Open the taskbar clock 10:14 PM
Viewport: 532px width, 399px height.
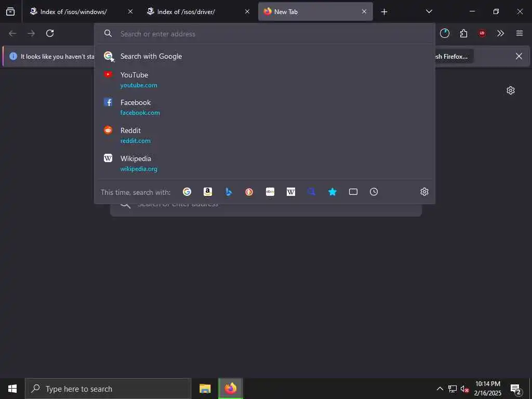(487, 389)
